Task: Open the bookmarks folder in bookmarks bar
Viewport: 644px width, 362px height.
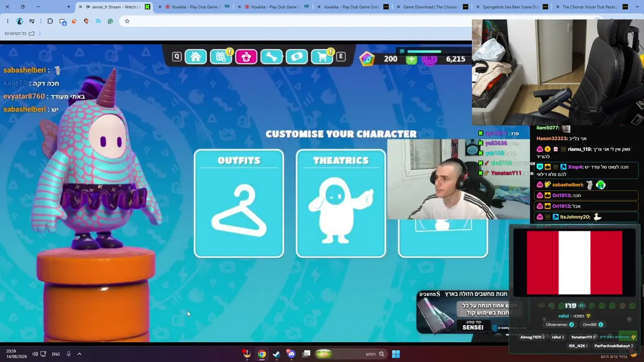Action: click(20, 34)
